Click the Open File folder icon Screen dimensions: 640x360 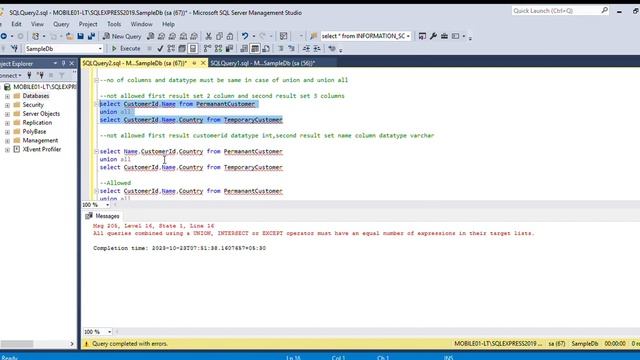click(x=70, y=36)
